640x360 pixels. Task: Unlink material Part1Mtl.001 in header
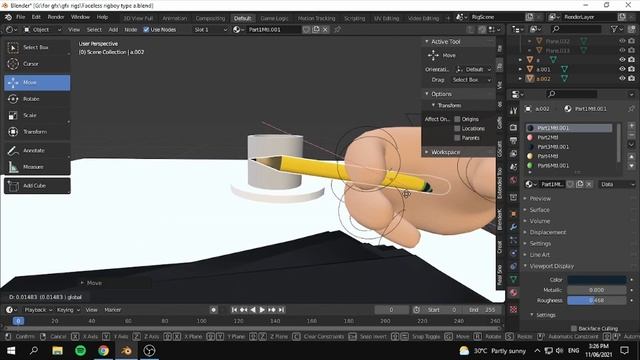pyautogui.click(x=325, y=29)
